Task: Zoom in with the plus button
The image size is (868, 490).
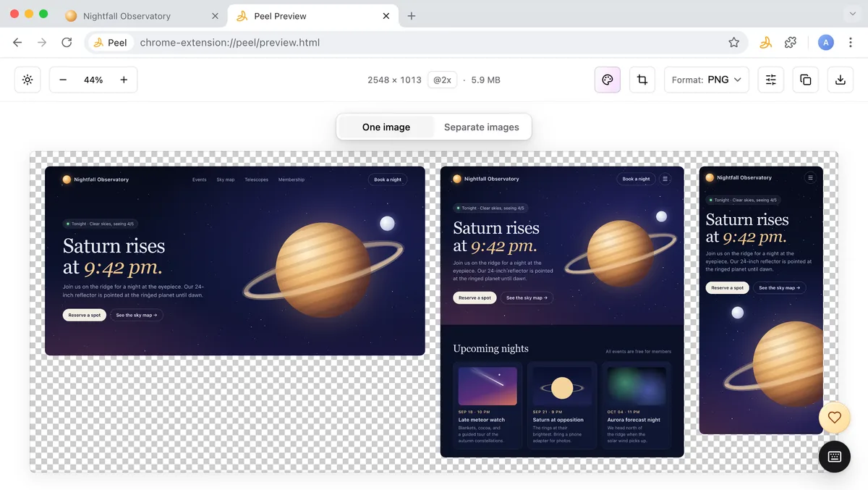Action: click(x=124, y=80)
